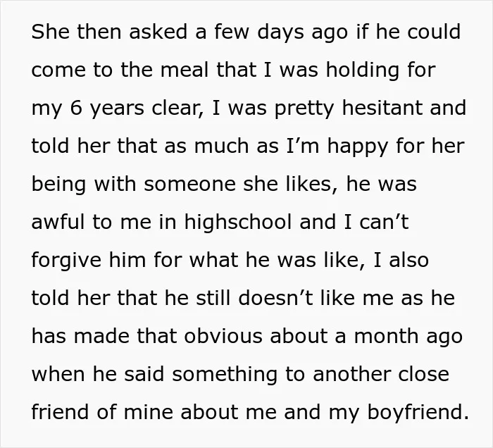The width and height of the screenshot is (493, 448).
Task: Click the number "6" before "years clear"
Action: click(76, 108)
